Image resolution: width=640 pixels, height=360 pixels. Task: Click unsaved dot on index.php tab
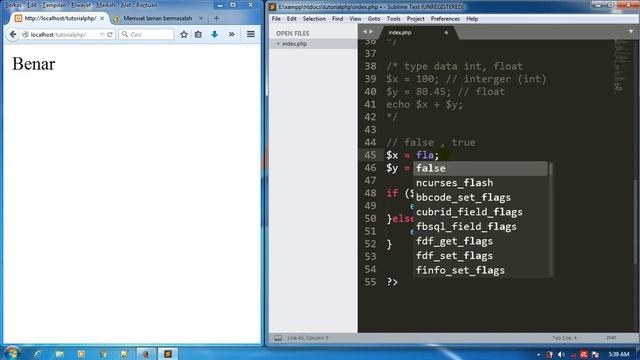(x=446, y=32)
